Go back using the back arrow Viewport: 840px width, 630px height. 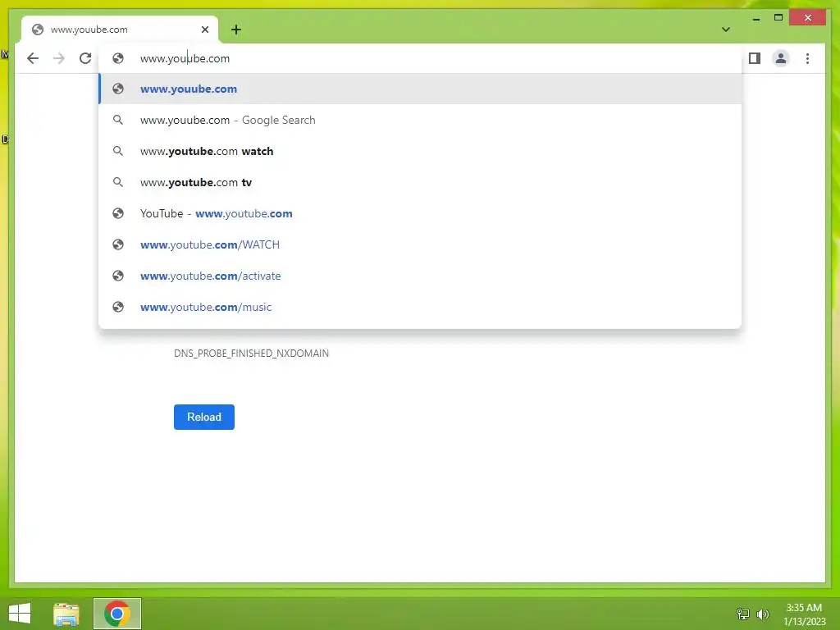[x=33, y=58]
